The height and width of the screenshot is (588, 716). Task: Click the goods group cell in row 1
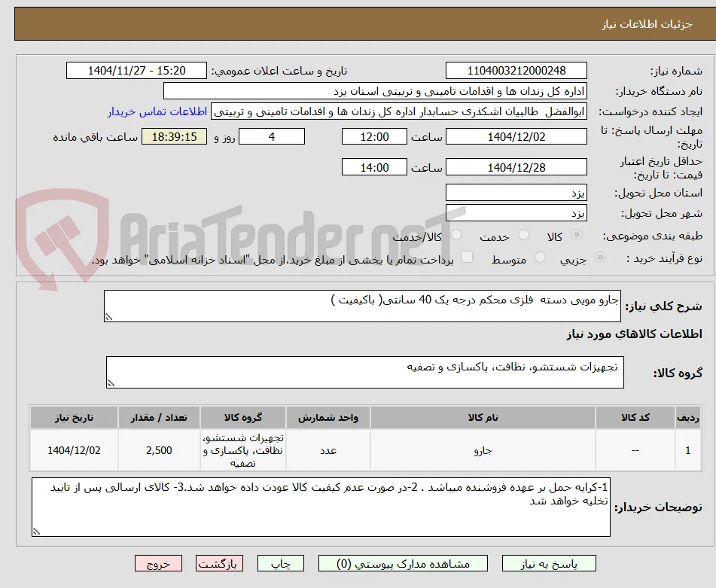click(x=243, y=450)
